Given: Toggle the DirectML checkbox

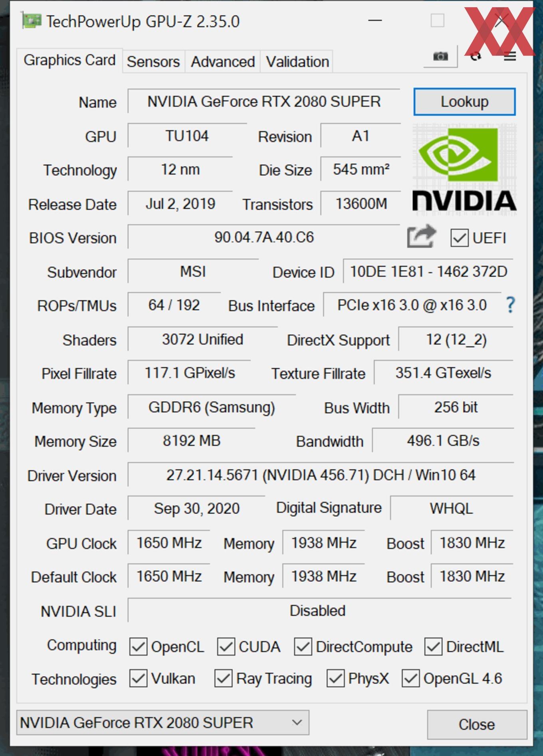Looking at the screenshot, I should tap(433, 647).
